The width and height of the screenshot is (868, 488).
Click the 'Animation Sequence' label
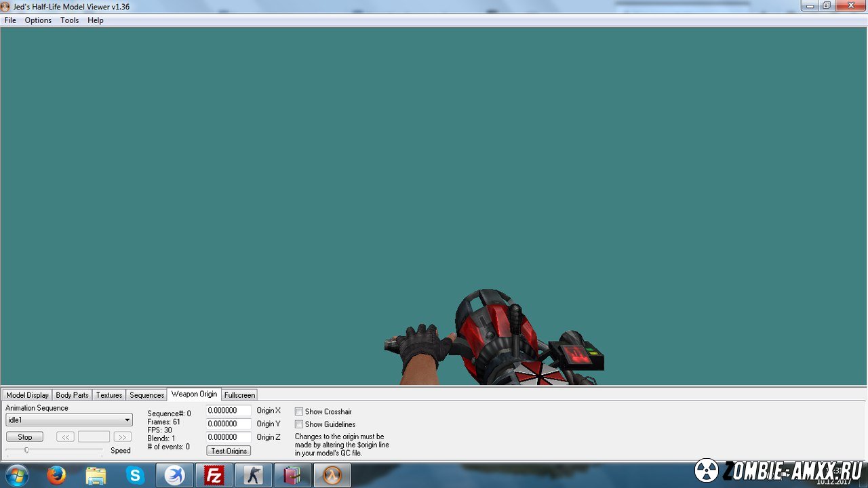click(x=37, y=408)
